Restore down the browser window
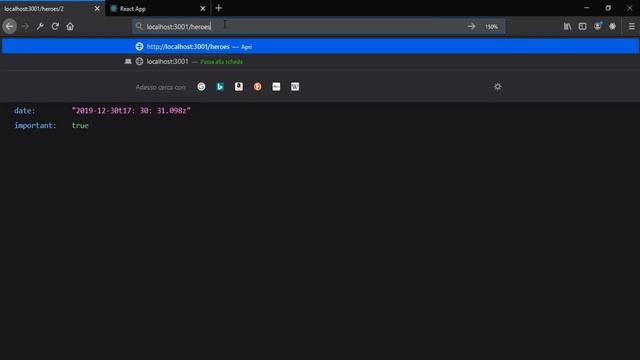This screenshot has height=360, width=640. 608,8
